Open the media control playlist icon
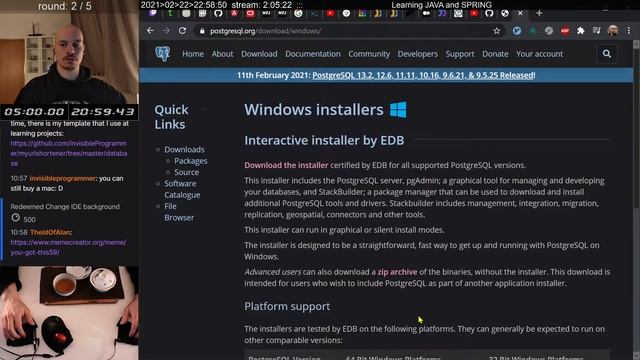This screenshot has height=360, width=640. click(596, 31)
